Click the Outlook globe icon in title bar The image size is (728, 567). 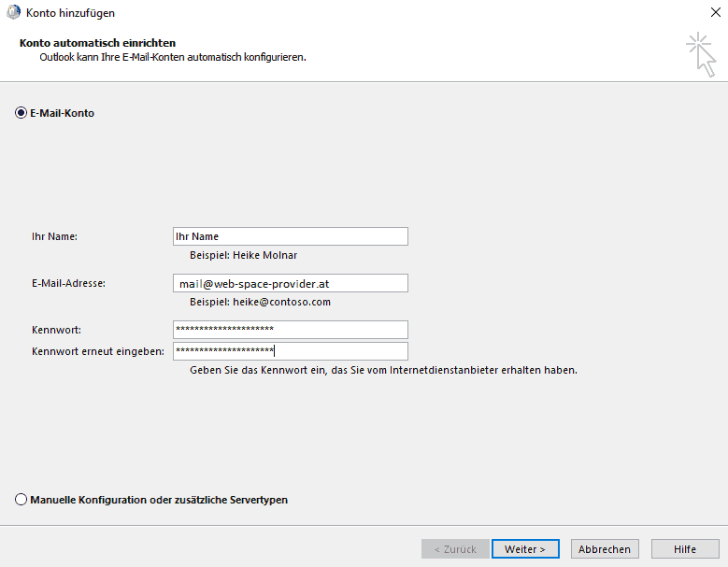pyautogui.click(x=12, y=13)
